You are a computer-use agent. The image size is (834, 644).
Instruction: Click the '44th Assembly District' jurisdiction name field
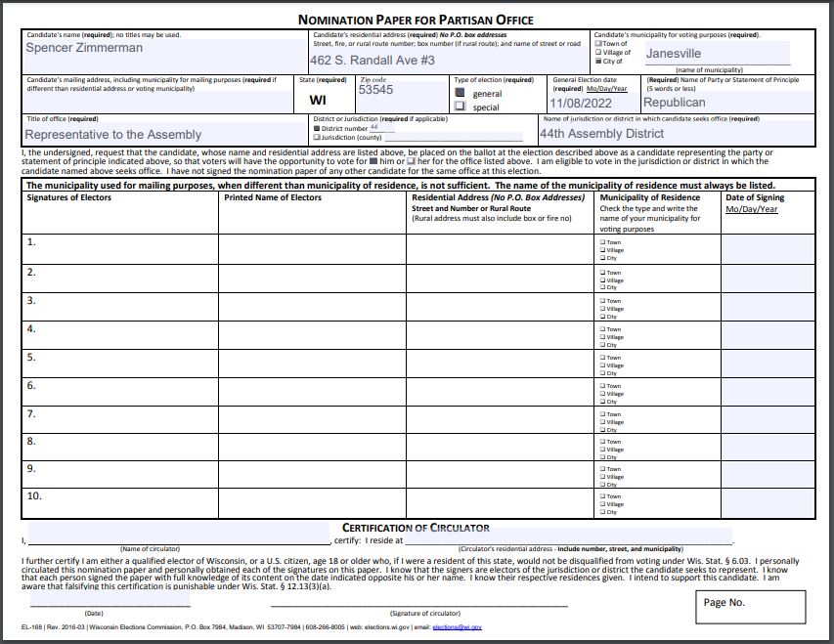point(677,134)
